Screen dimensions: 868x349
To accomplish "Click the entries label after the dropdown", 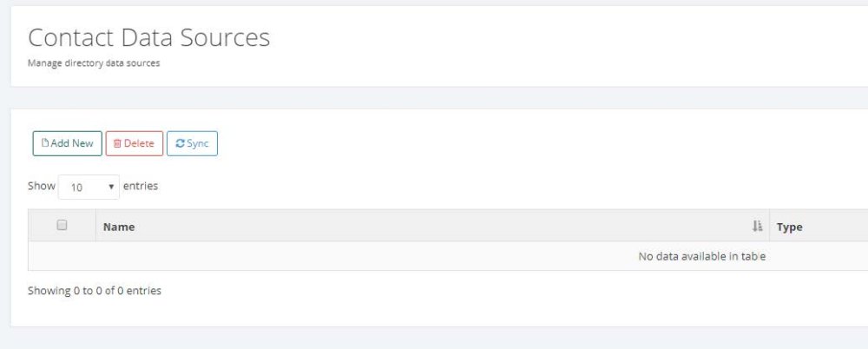I will 141,186.
